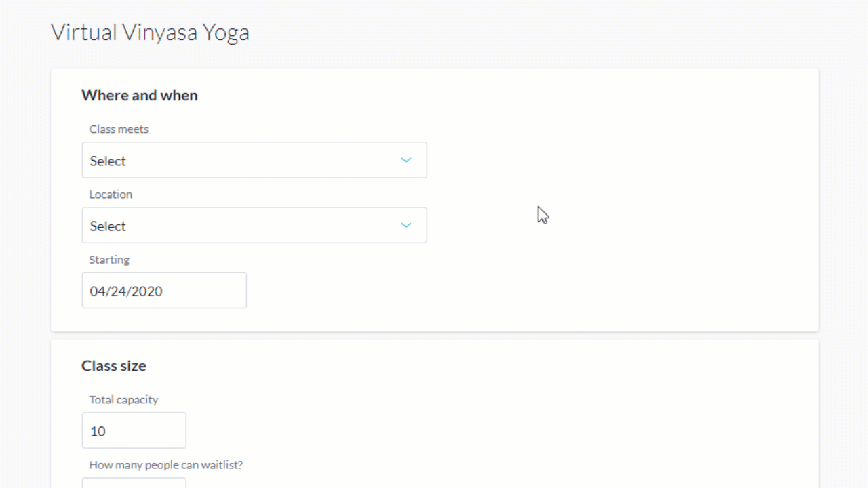868x488 pixels.
Task: Click the "Location" field label
Action: pyautogui.click(x=111, y=194)
